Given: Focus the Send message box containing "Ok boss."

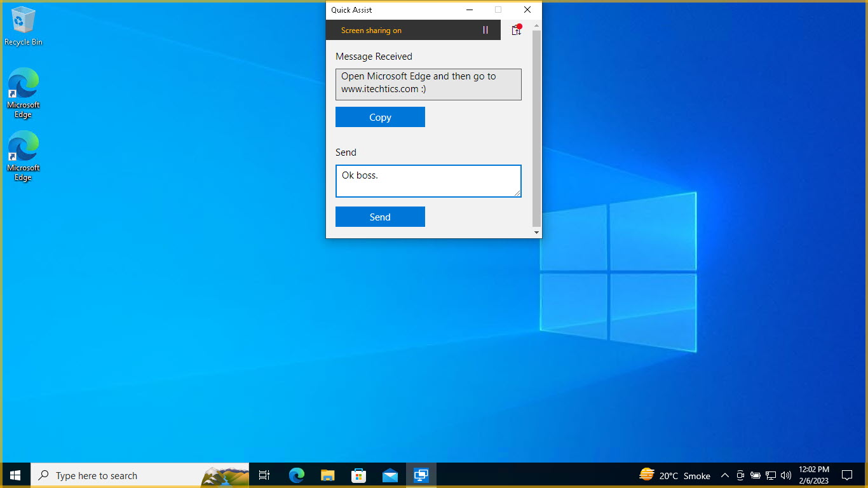Looking at the screenshot, I should tap(428, 181).
